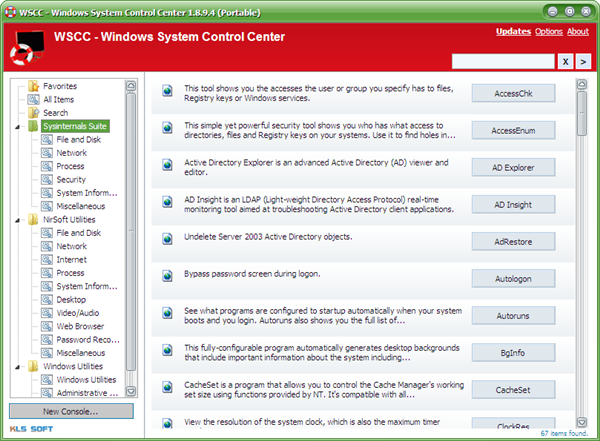The image size is (600, 441).
Task: Select Windows Utilities child item
Action: pos(86,380)
